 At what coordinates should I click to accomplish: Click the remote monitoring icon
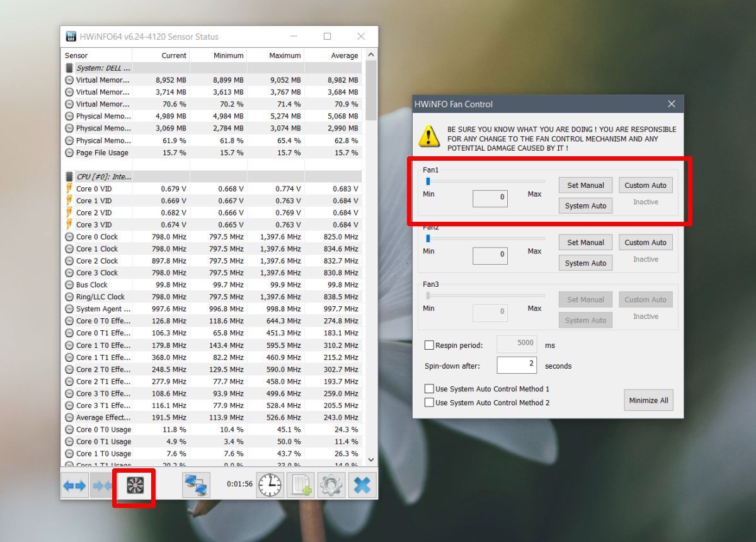[x=197, y=485]
